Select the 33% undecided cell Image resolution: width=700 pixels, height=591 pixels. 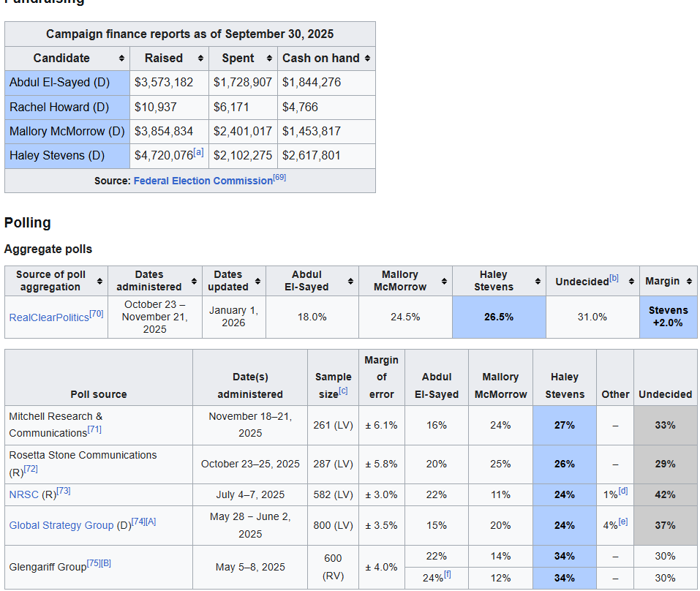point(665,425)
